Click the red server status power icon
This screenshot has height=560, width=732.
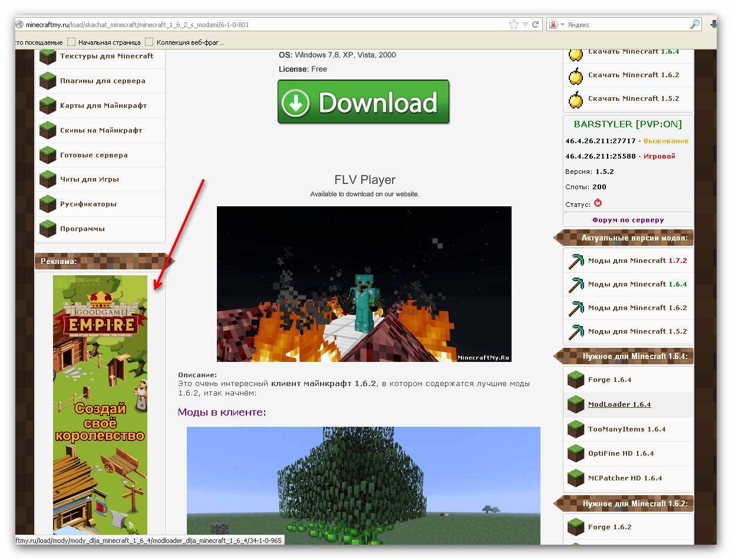click(x=598, y=203)
